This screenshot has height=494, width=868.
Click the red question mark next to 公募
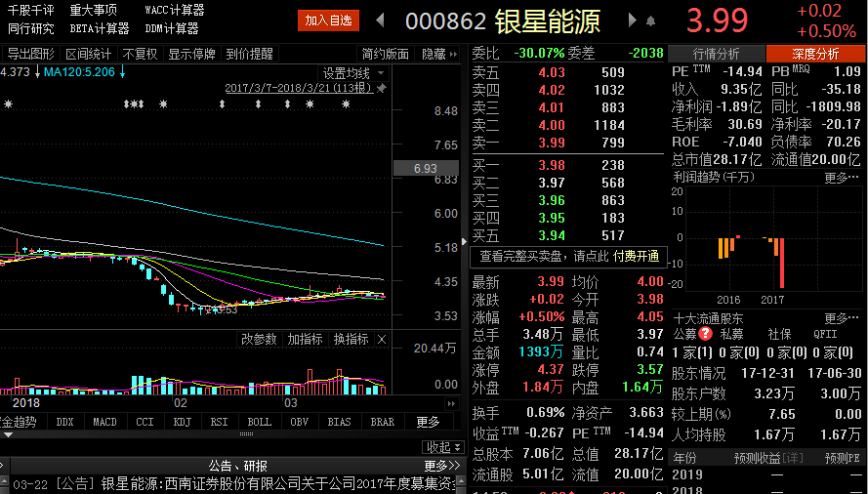coord(705,334)
